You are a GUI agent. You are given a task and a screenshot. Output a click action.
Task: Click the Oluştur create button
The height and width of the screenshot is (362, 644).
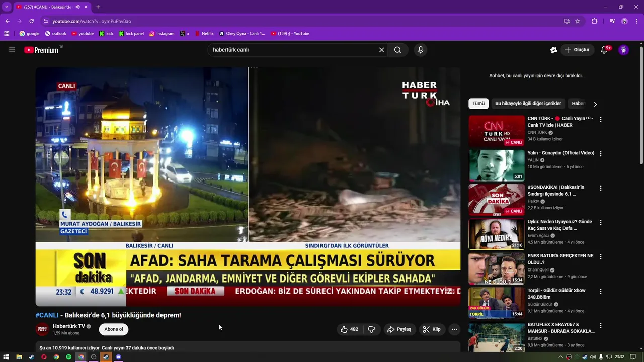[577, 50]
